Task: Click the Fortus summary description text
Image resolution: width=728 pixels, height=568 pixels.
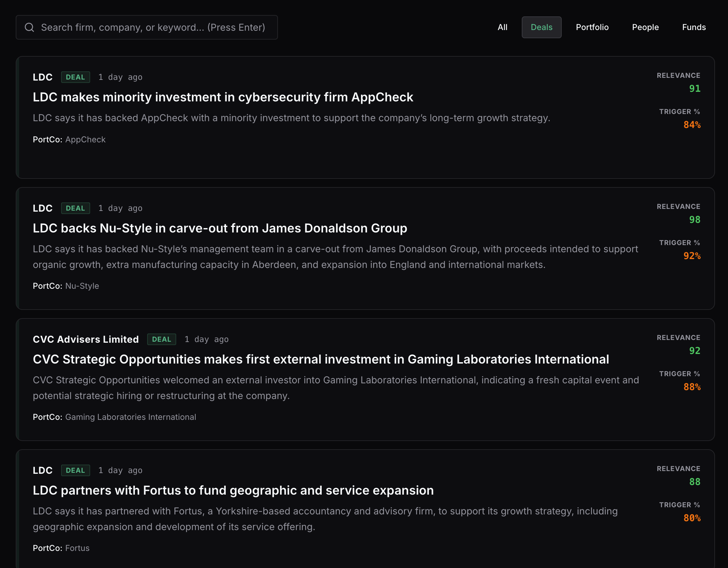Action: (x=325, y=519)
